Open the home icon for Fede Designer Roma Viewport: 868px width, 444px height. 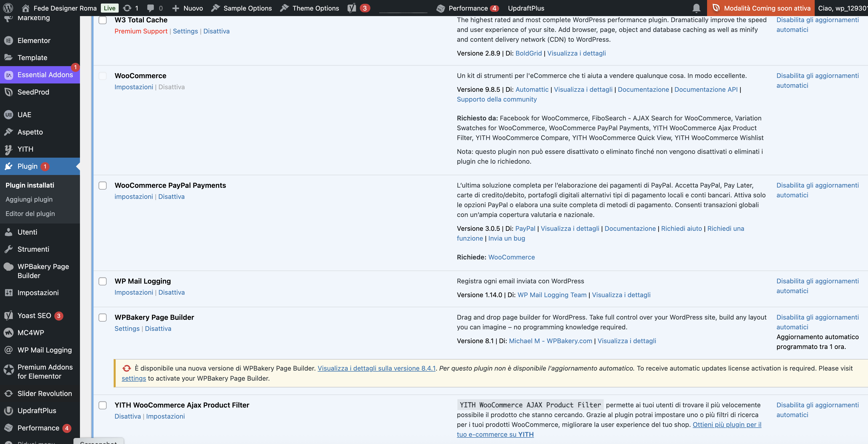pos(26,8)
